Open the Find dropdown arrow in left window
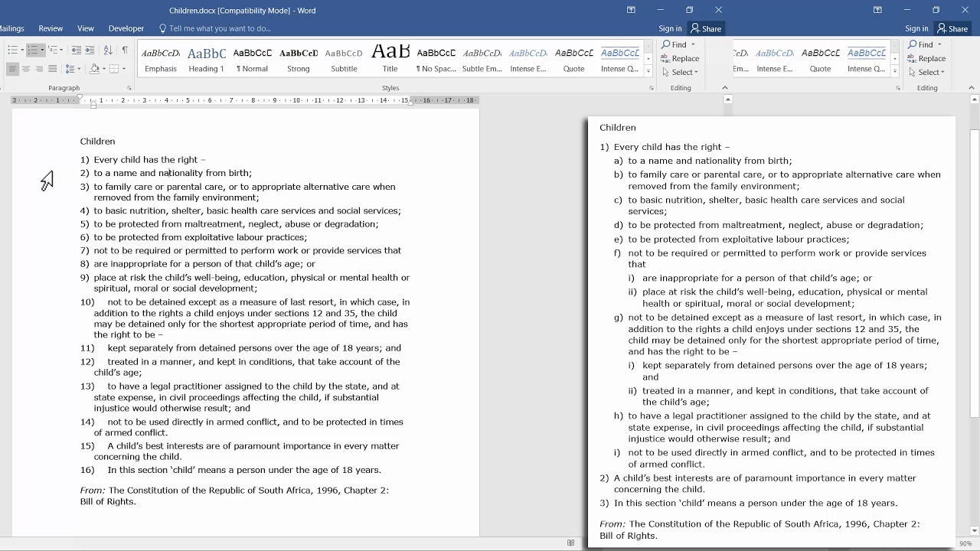 pyautogui.click(x=693, y=44)
